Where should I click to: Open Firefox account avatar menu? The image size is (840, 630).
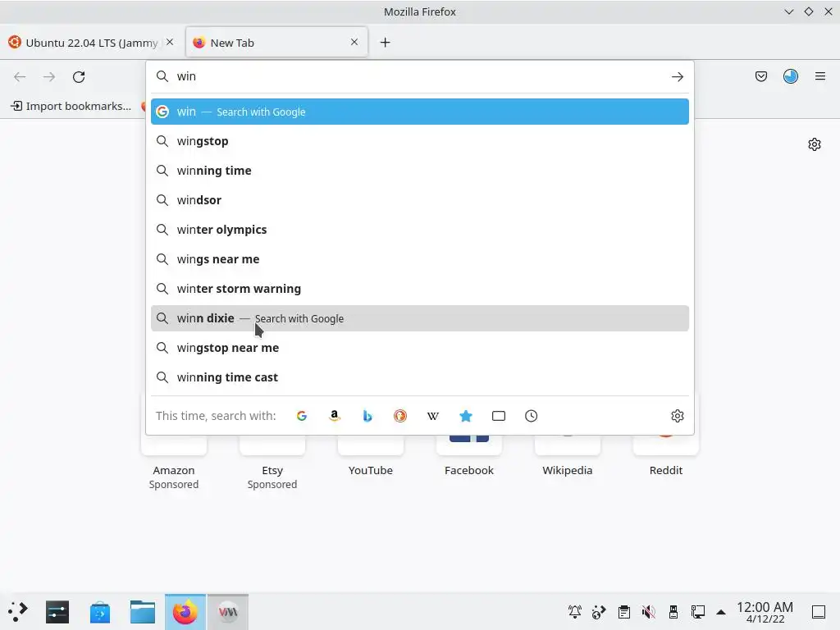[x=791, y=76]
